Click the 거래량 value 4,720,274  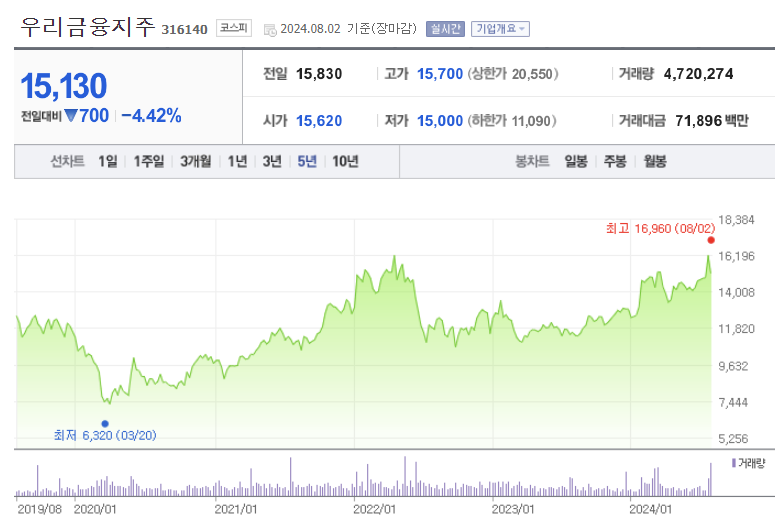[698, 74]
